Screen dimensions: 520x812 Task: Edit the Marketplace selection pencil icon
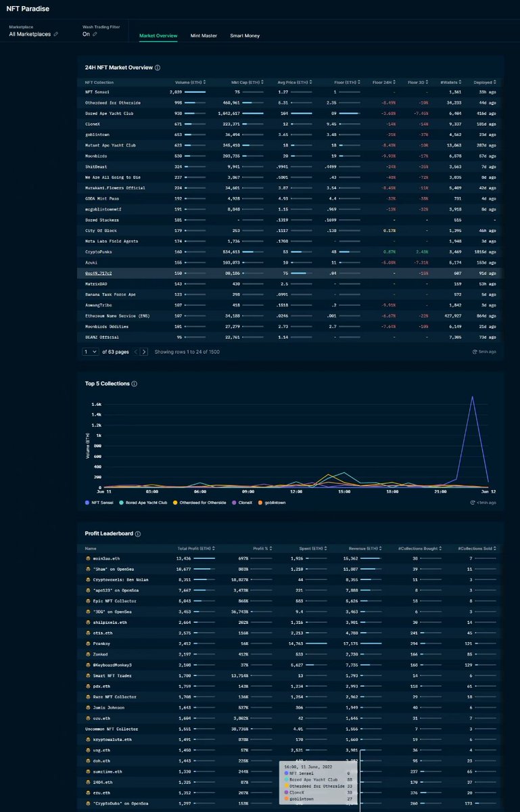pyautogui.click(x=56, y=34)
